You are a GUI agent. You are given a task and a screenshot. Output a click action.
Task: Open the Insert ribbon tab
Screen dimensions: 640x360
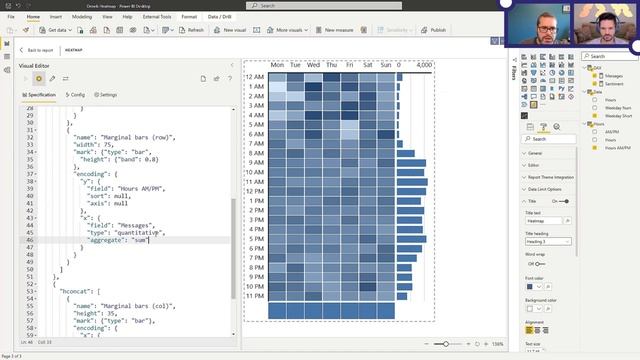click(x=56, y=17)
